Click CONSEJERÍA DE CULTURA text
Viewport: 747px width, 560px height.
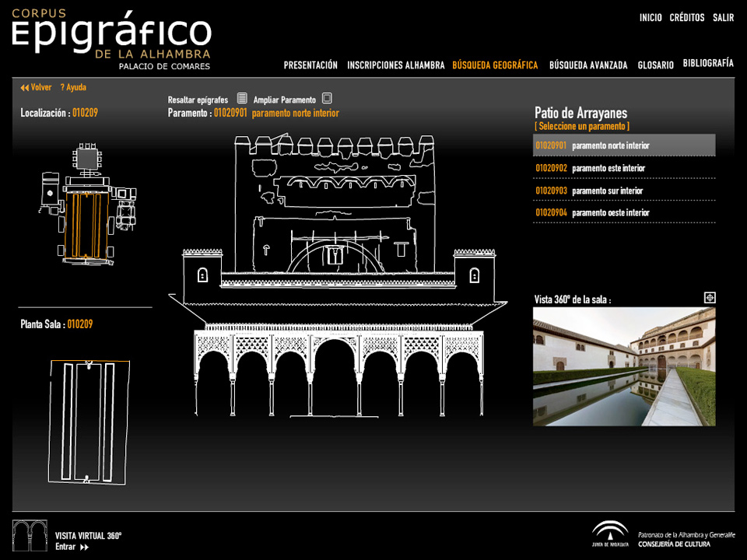(674, 544)
